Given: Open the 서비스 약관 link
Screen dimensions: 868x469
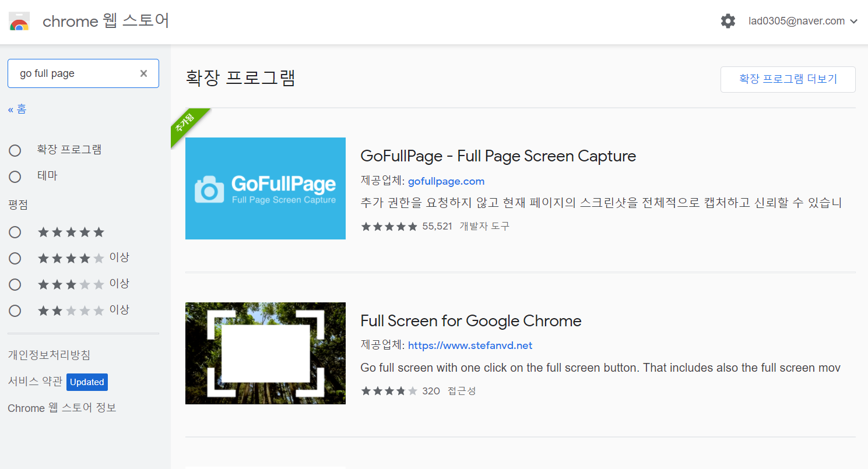Looking at the screenshot, I should click(35, 382).
